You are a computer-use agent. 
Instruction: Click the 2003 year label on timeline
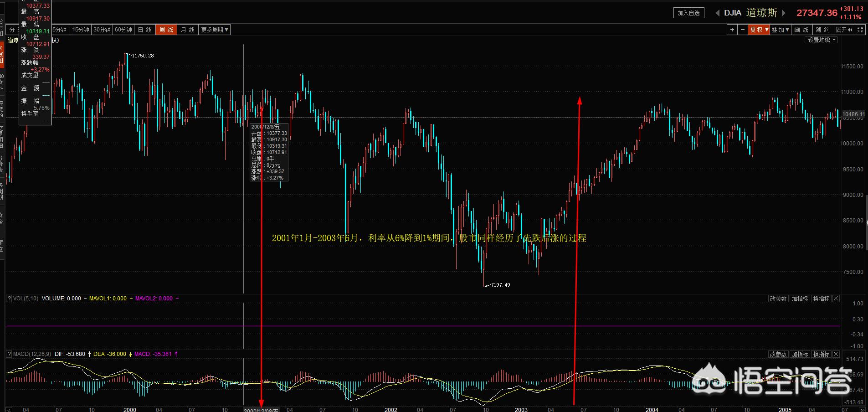521,409
